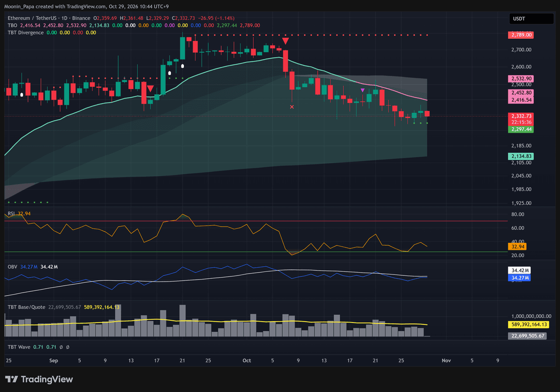Click the Nov label on the time axis
The image size is (560, 392).
(x=446, y=360)
